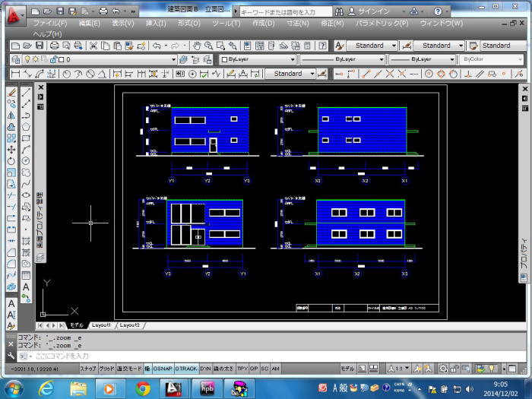This screenshot has width=532, height=399.
Task: Switch to the Layout1 tab
Action: (x=101, y=325)
